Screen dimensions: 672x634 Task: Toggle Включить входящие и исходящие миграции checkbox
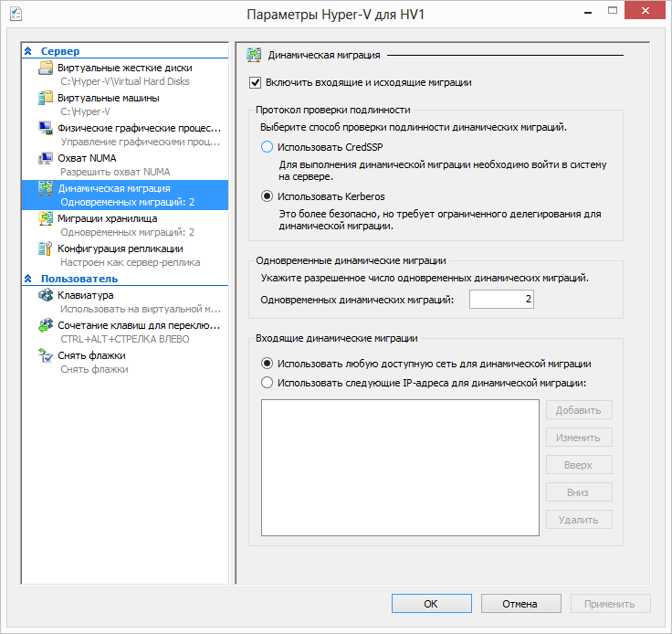pos(255,82)
